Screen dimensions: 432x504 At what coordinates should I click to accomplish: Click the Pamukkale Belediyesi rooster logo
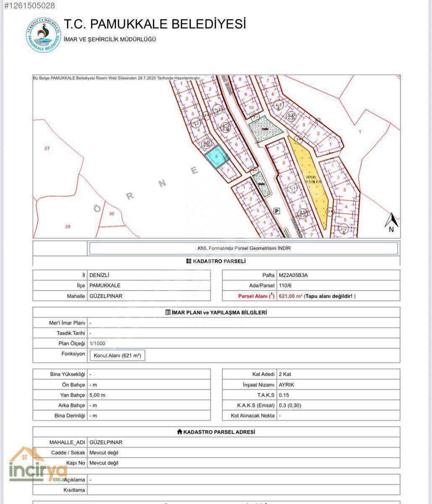43,35
